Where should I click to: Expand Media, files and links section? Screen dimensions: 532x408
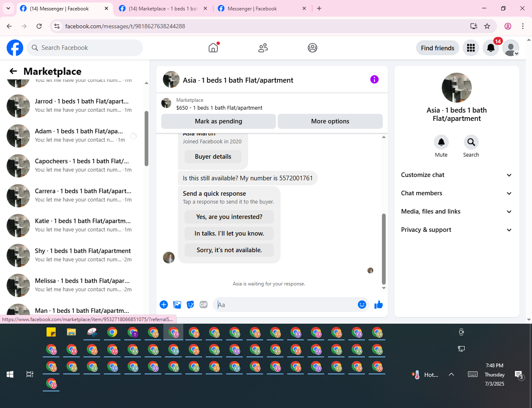pyautogui.click(x=457, y=211)
